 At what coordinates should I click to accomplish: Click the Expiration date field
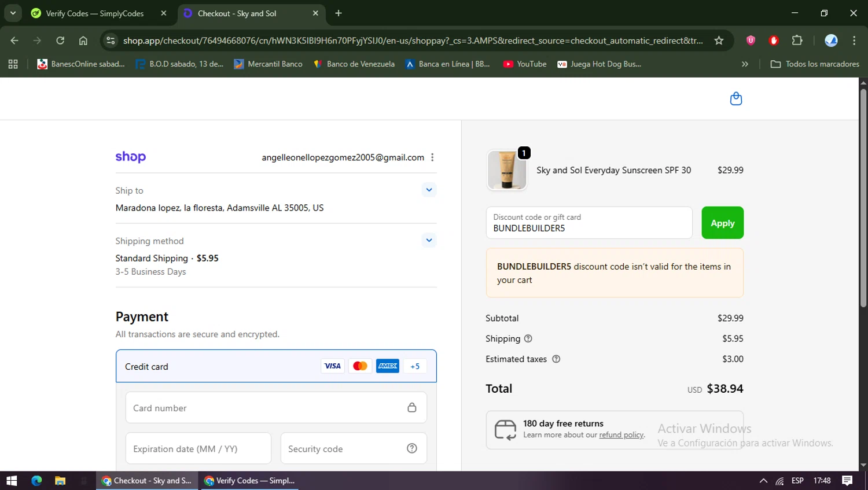click(x=198, y=448)
